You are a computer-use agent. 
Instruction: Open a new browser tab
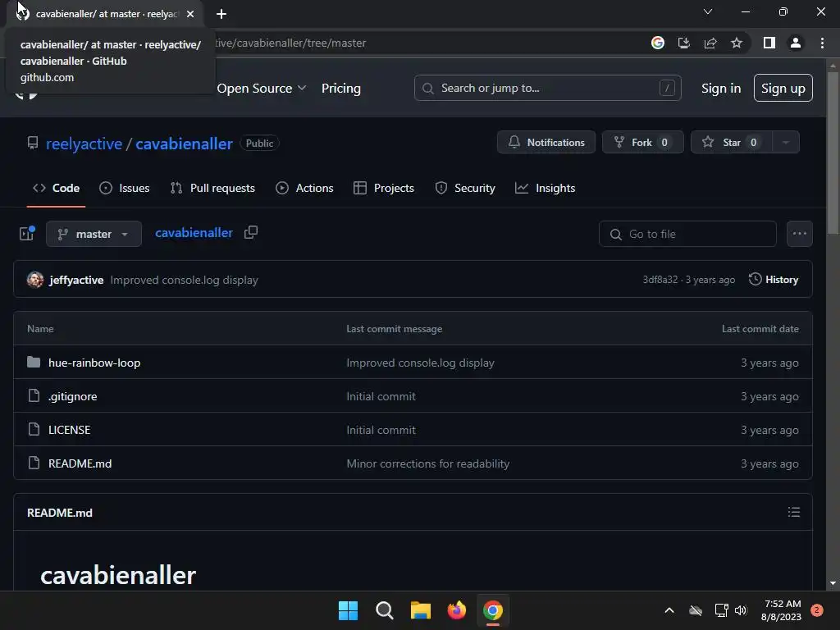click(x=221, y=14)
